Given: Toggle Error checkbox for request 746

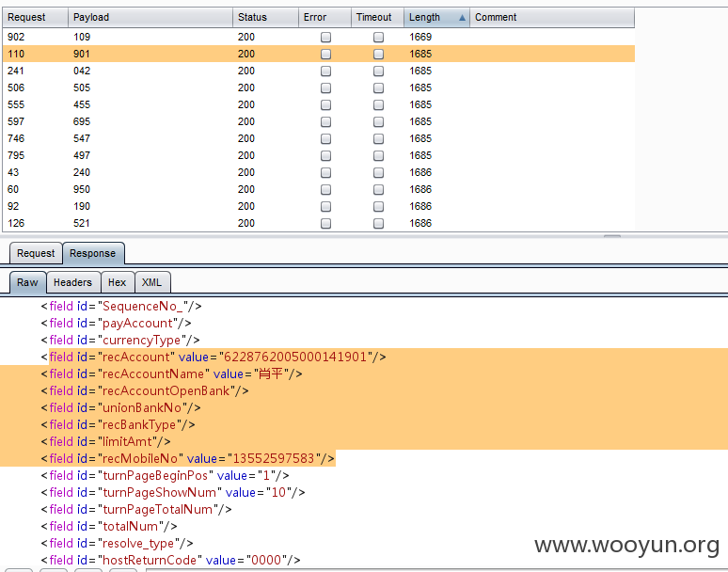Looking at the screenshot, I should pyautogui.click(x=326, y=139).
